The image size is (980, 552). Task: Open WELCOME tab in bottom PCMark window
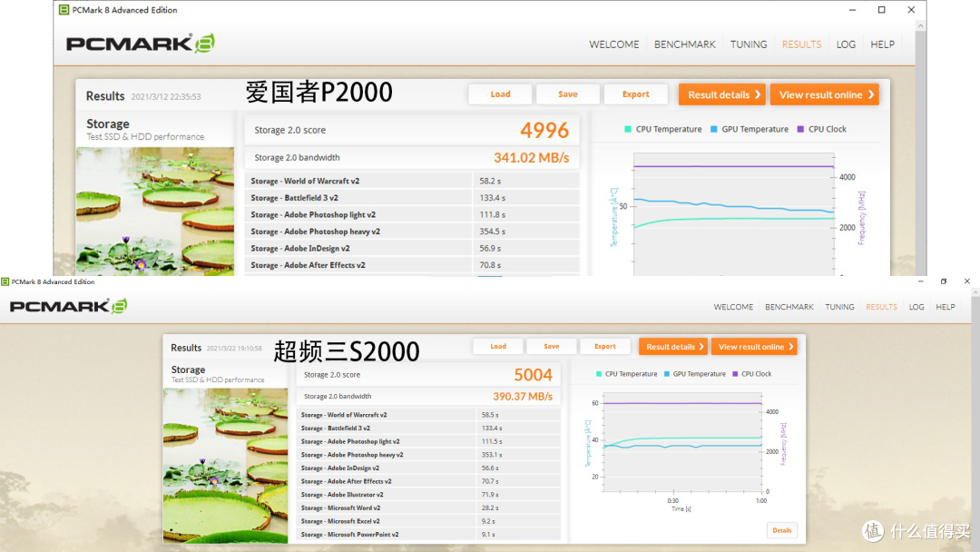click(x=733, y=307)
